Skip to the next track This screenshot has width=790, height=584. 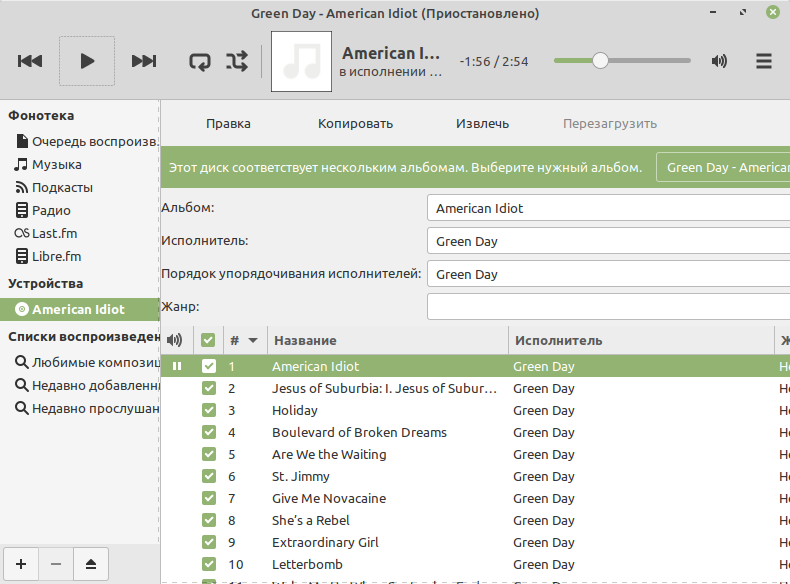144,61
